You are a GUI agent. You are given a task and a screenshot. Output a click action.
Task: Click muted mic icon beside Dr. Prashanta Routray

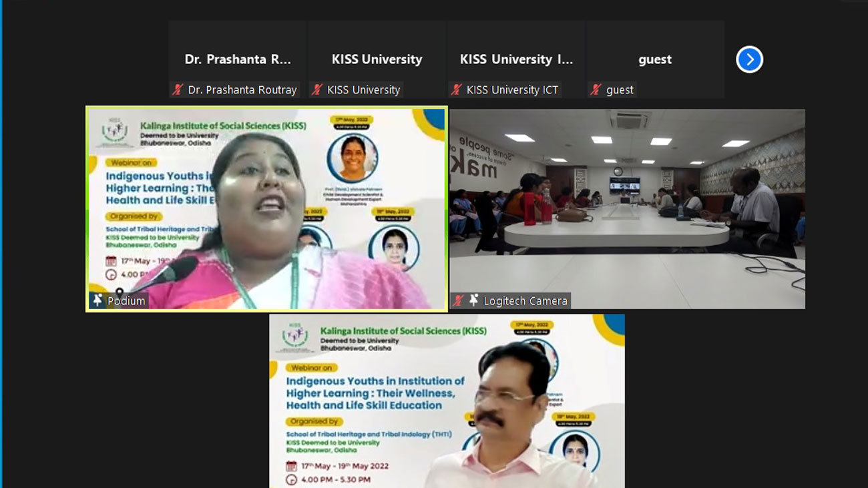click(178, 89)
